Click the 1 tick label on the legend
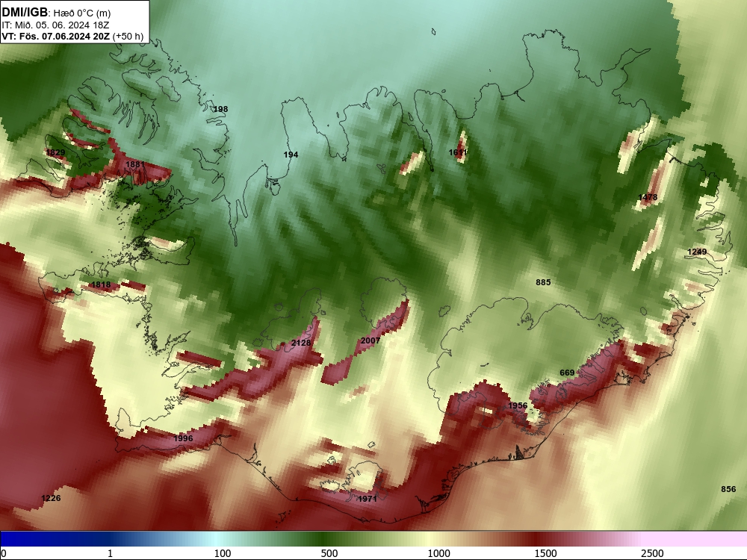 tap(110, 553)
